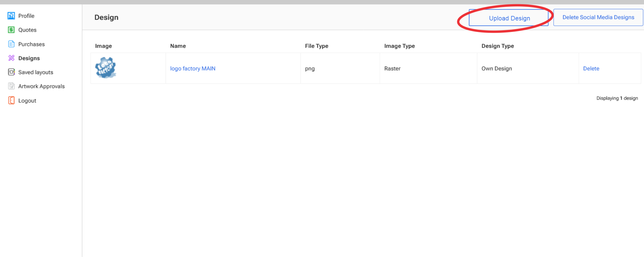Click the green Quotes dollar icon
This screenshot has width=644, height=257.
tap(11, 30)
